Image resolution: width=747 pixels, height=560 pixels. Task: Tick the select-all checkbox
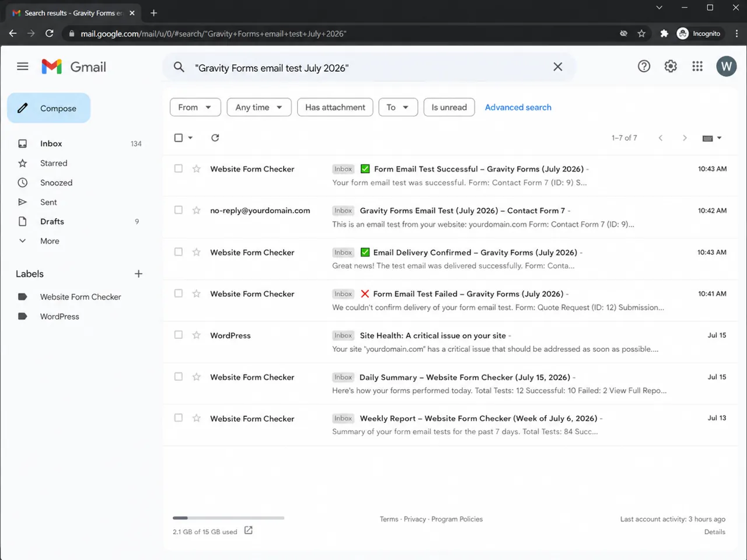[x=179, y=138]
